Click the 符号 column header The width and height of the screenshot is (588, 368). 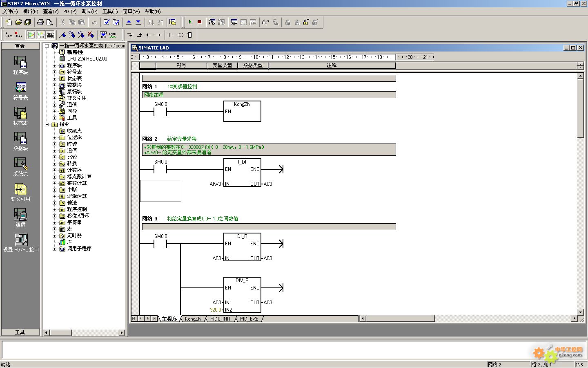181,65
